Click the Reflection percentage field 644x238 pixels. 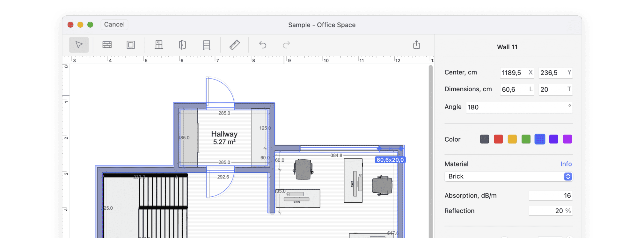(x=547, y=211)
